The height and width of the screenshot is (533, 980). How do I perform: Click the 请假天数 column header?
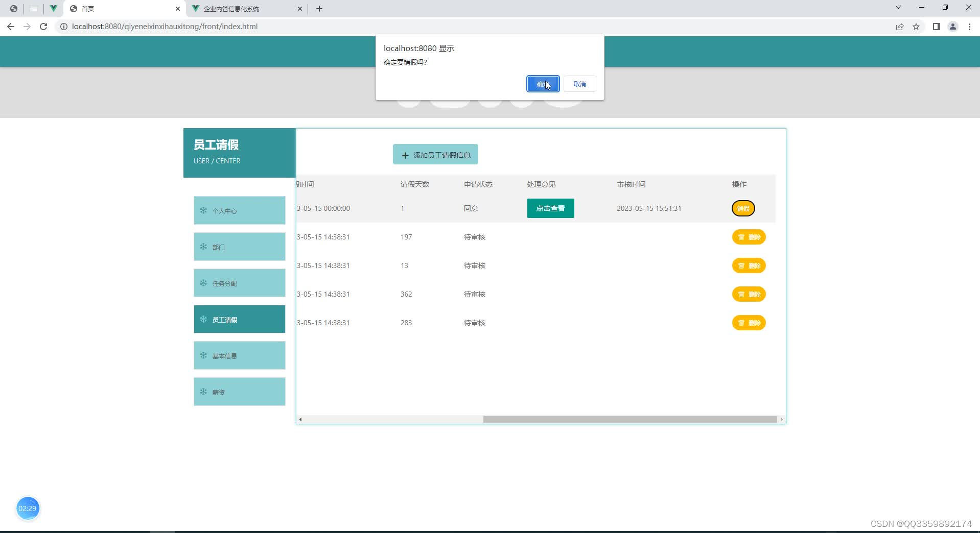[415, 184]
